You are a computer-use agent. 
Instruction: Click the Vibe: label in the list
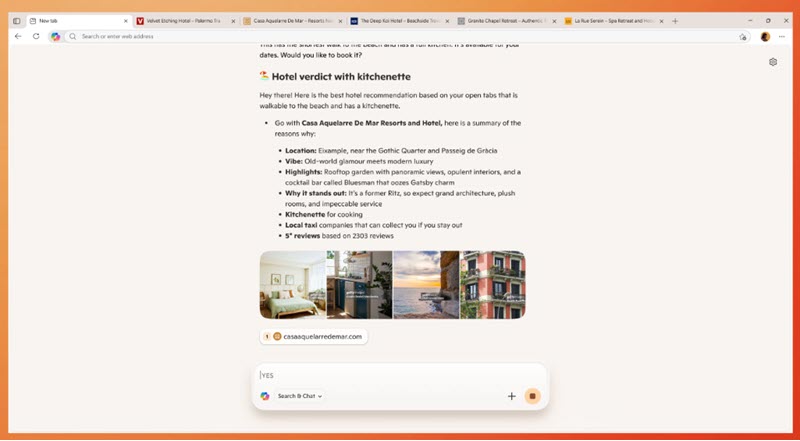(294, 161)
